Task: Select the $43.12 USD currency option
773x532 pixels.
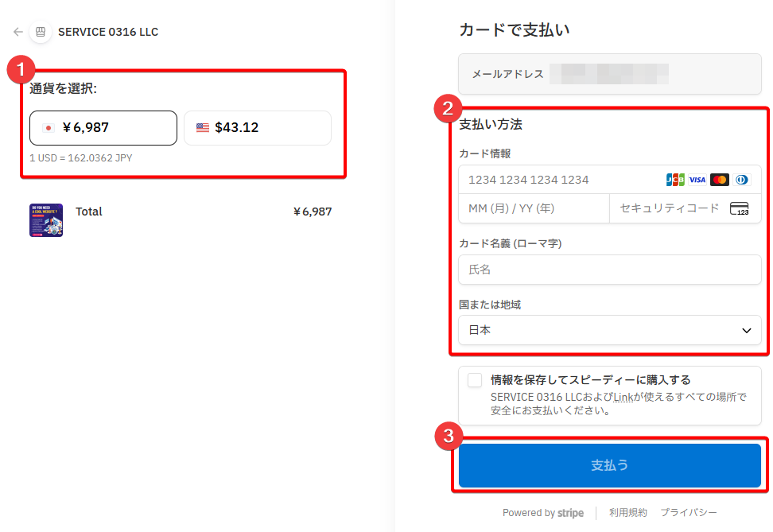Action: click(x=257, y=128)
